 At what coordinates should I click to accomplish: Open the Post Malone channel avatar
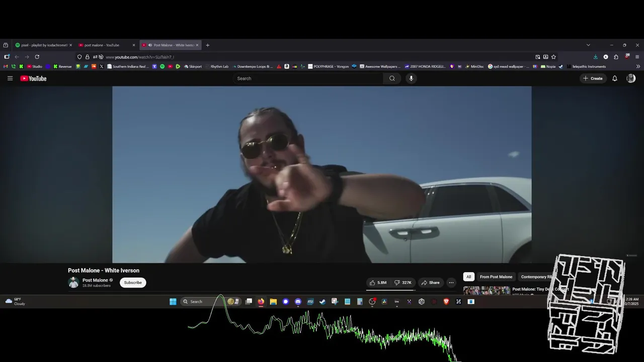pos(73,283)
